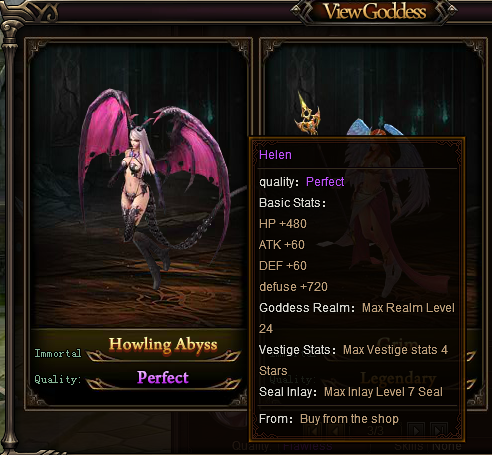Go to the next goddess page arrow
Image resolution: width=492 pixels, height=455 pixels.
pyautogui.click(x=416, y=430)
